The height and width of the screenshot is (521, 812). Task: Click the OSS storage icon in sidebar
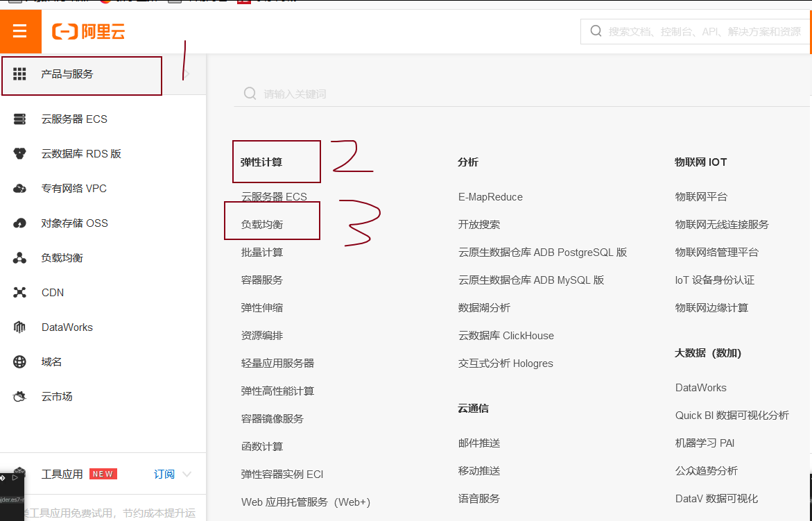point(19,223)
